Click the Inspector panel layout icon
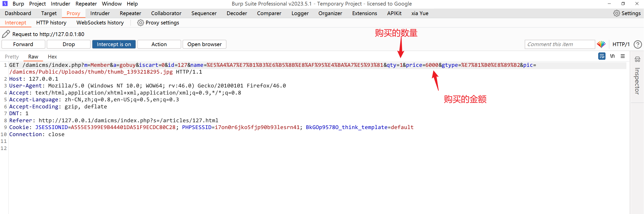Viewport: 644px width, 214px height. tap(637, 60)
